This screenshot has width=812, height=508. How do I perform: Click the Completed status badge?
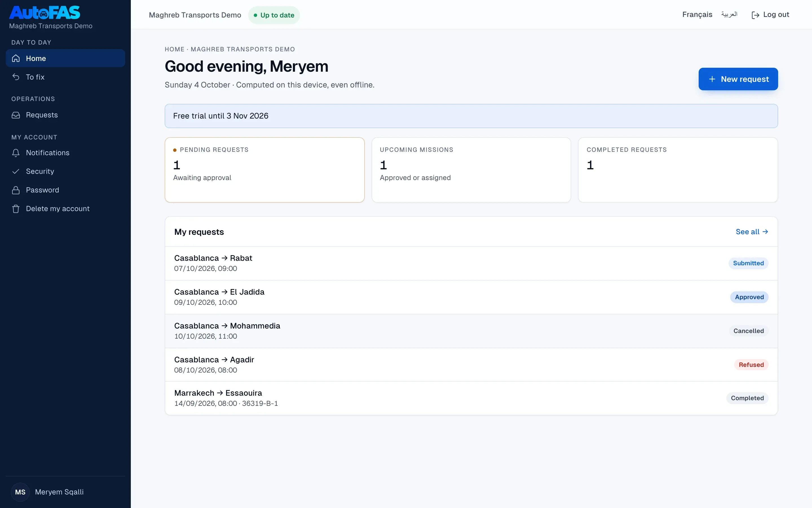coord(747,398)
